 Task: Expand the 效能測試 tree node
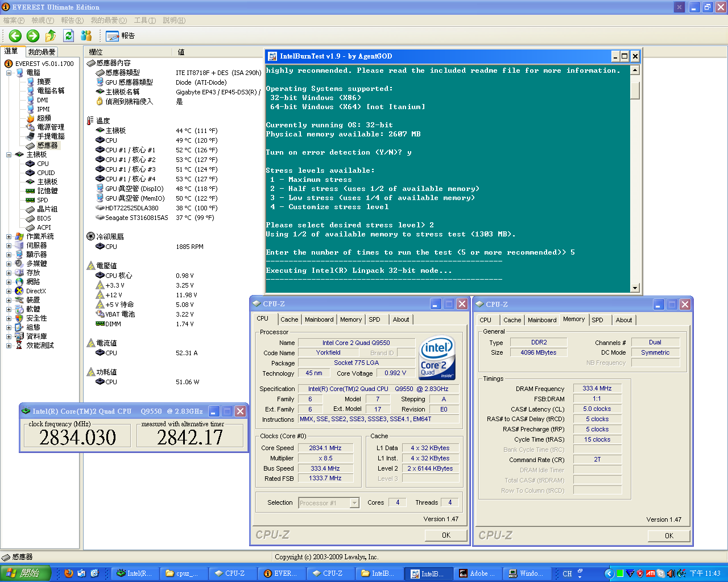[x=9, y=346]
